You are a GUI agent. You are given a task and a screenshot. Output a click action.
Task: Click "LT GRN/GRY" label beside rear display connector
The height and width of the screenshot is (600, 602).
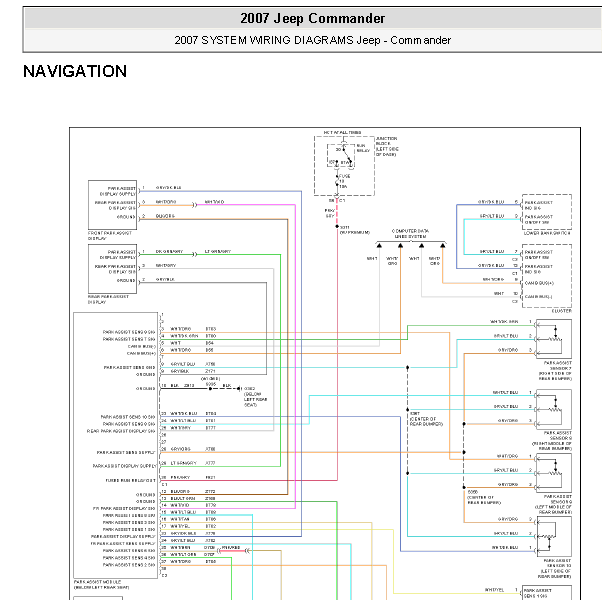218,251
